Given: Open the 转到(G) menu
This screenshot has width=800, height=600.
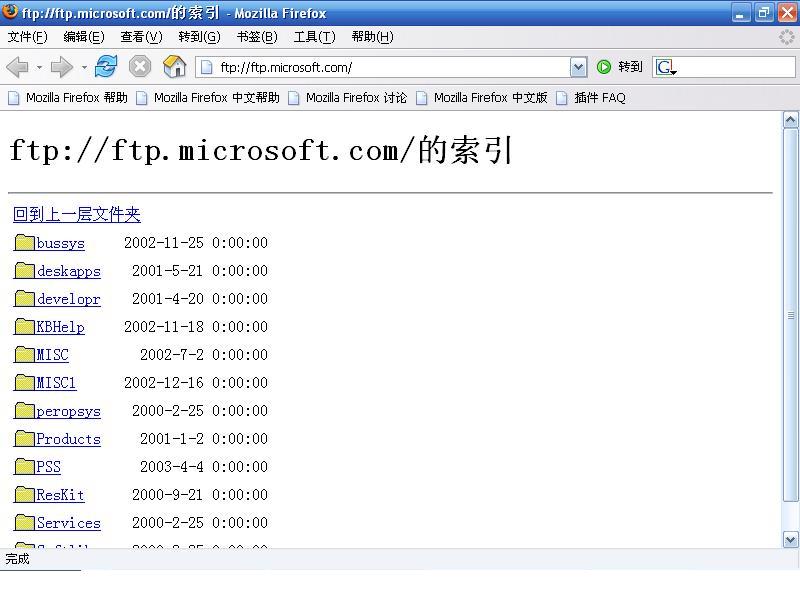Looking at the screenshot, I should tap(199, 37).
